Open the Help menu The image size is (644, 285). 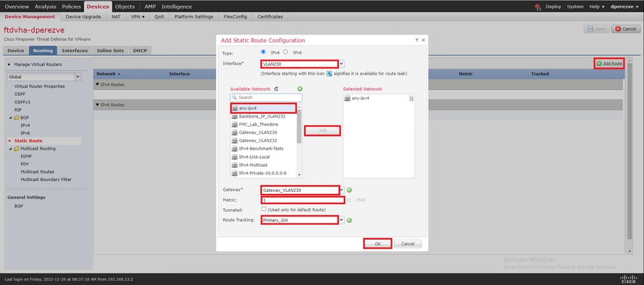point(597,7)
